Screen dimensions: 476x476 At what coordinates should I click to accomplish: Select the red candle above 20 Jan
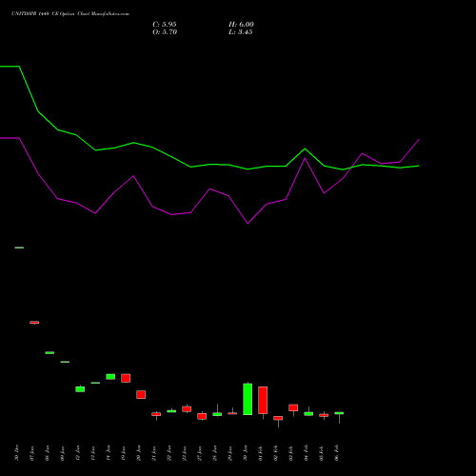[141, 394]
